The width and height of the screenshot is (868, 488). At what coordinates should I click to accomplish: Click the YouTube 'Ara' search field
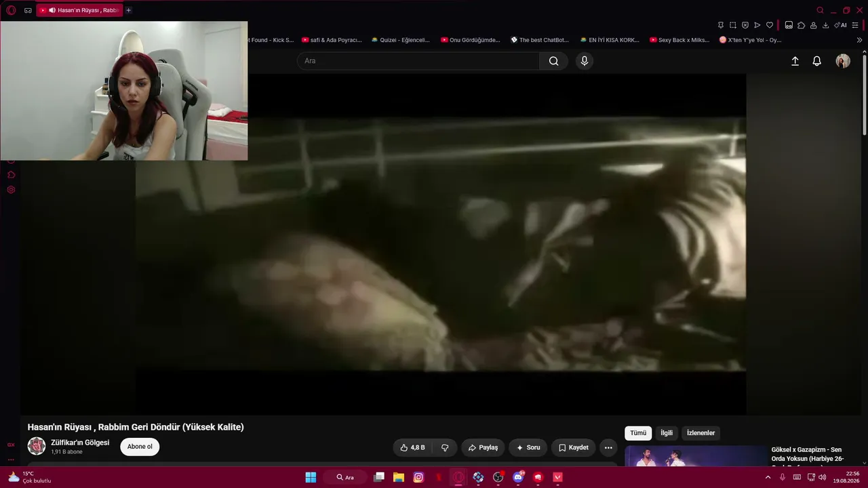[x=418, y=61]
